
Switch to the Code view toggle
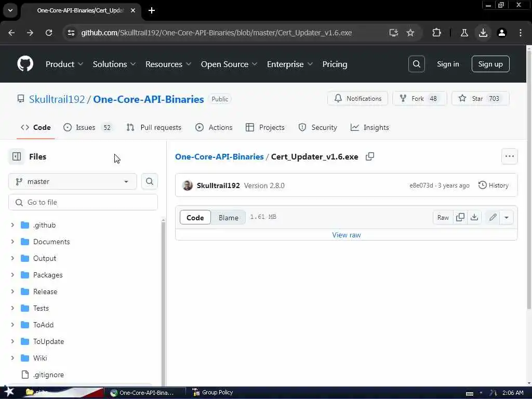tap(195, 218)
